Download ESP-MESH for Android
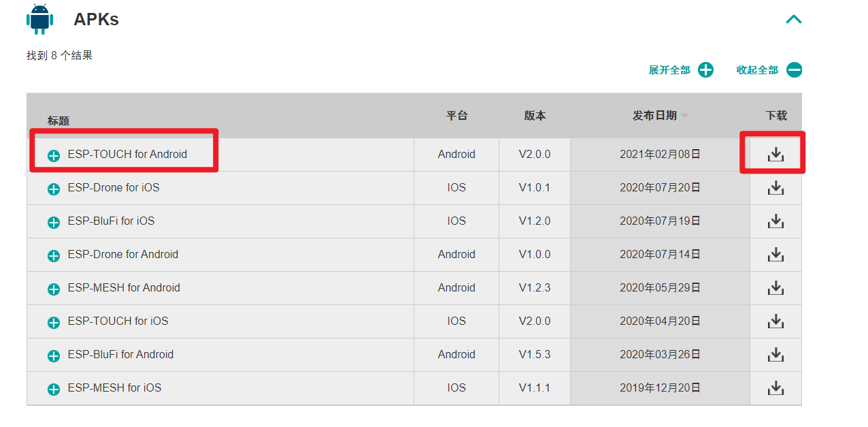The image size is (868, 427). (x=775, y=287)
